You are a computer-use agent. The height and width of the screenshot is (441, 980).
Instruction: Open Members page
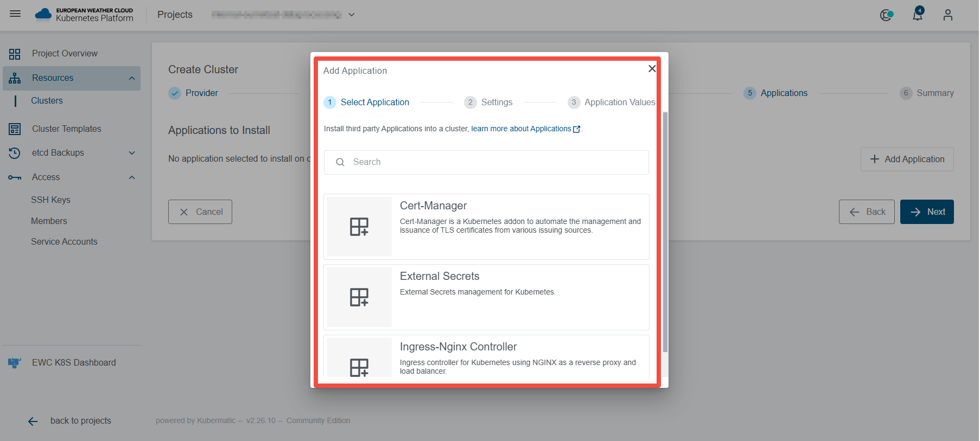pos(49,221)
